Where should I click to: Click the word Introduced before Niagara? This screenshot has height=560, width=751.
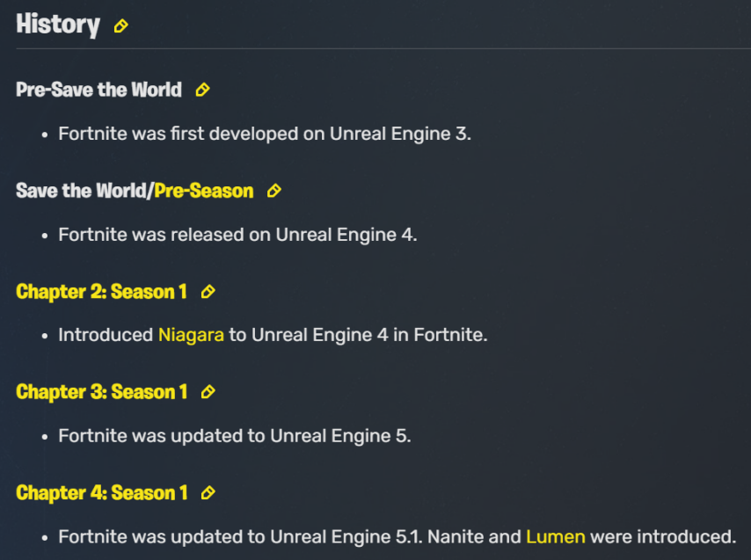click(106, 335)
